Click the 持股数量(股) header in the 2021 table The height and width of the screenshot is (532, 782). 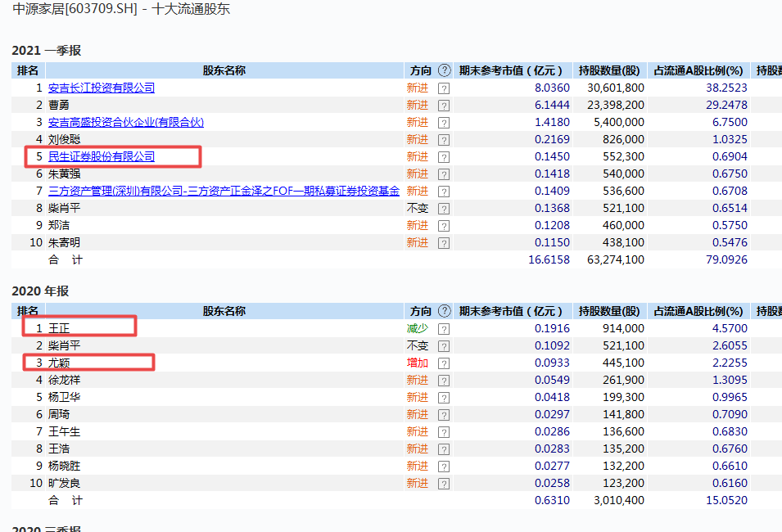(x=609, y=71)
